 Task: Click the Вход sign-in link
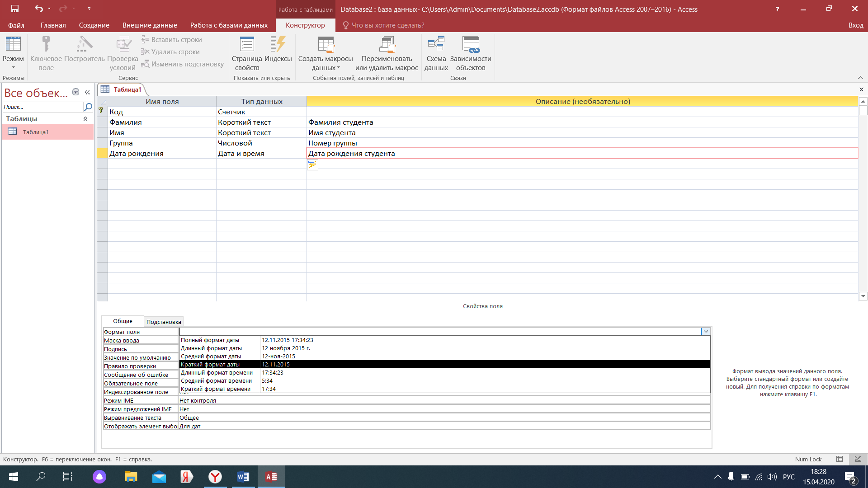[856, 25]
